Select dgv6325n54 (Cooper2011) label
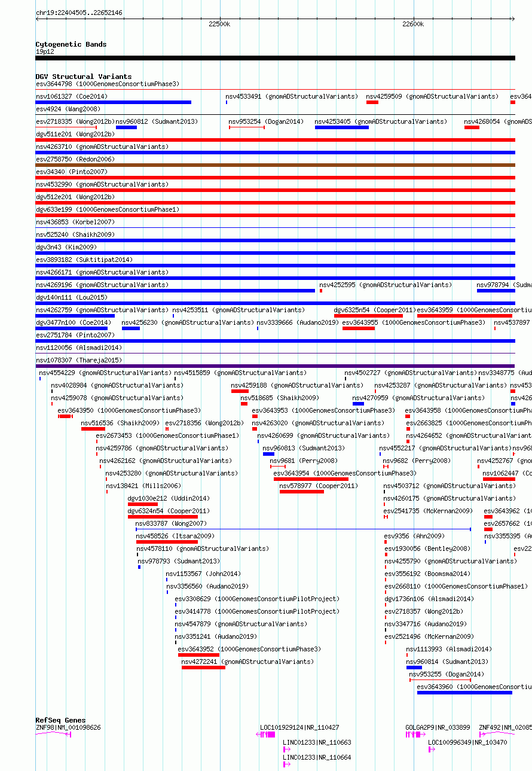The width and height of the screenshot is (532, 771). tap(374, 310)
